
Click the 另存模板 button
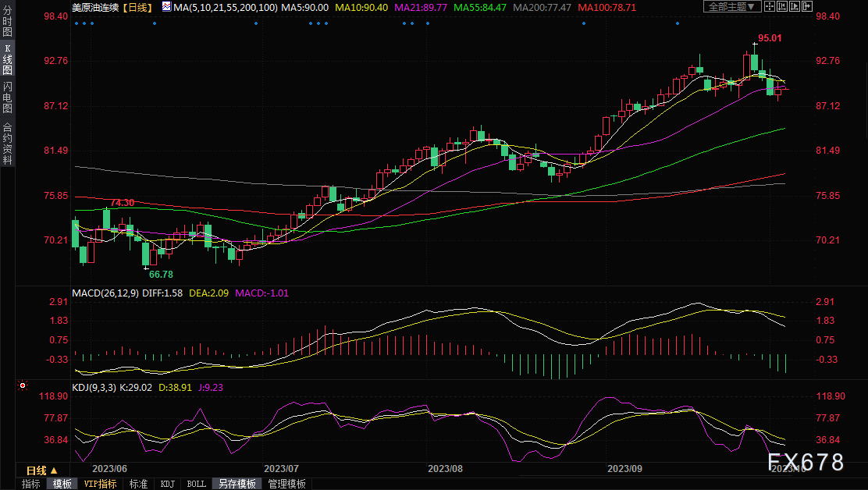[237, 484]
